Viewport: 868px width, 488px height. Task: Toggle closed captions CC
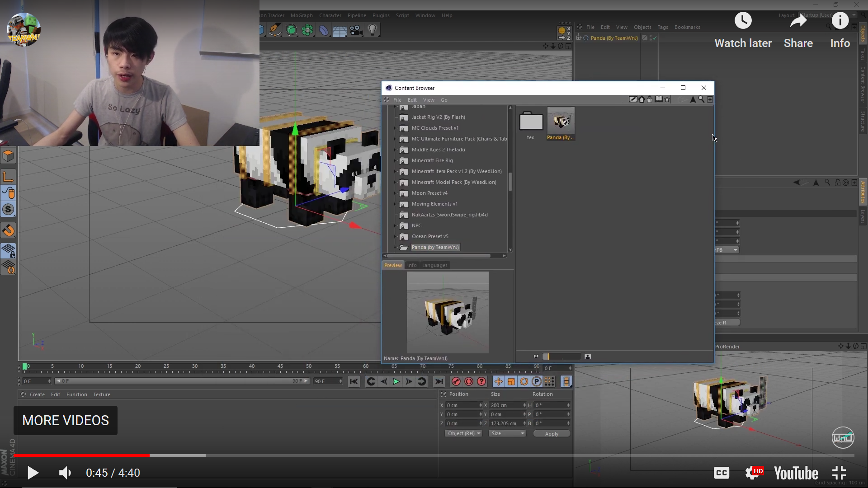tap(722, 473)
